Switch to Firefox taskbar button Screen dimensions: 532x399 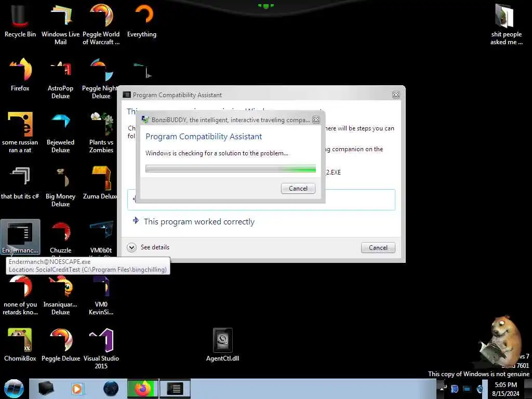coord(142,389)
